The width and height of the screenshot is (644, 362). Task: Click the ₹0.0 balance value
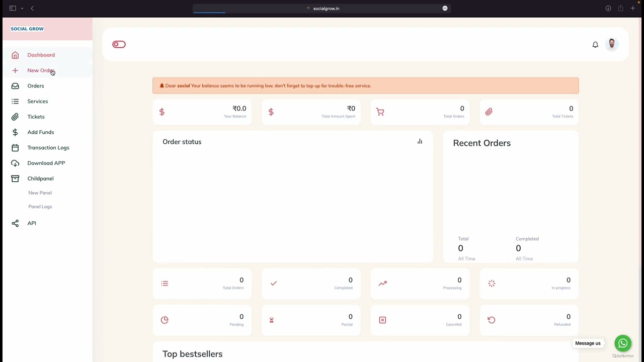[239, 109]
